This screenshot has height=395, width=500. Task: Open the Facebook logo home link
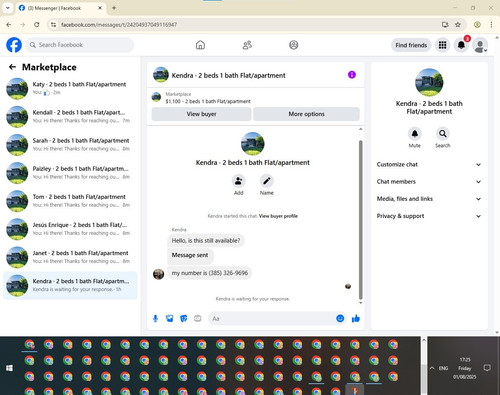[x=14, y=45]
